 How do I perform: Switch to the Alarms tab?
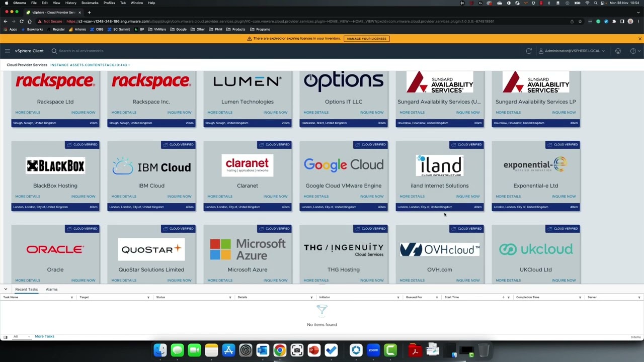point(51,289)
